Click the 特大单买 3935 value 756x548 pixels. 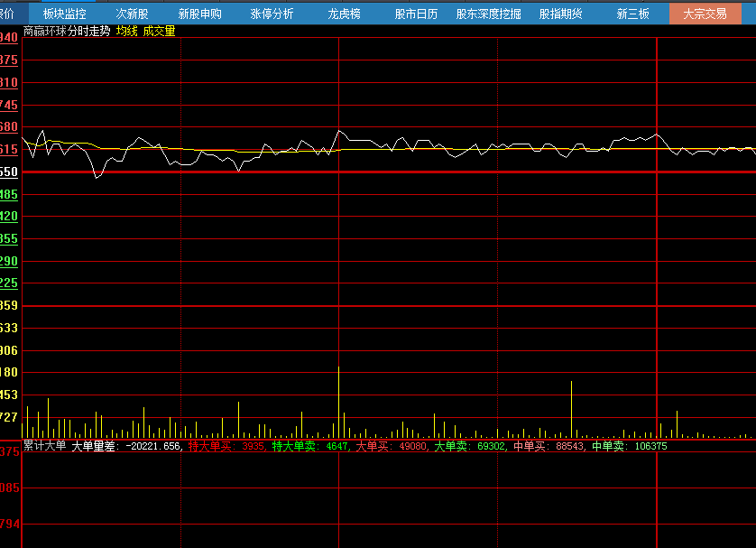(x=226, y=446)
